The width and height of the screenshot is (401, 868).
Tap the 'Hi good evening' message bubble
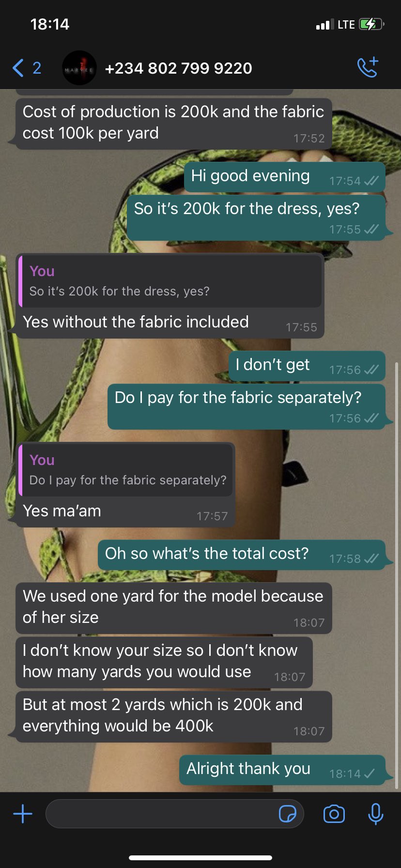(285, 177)
